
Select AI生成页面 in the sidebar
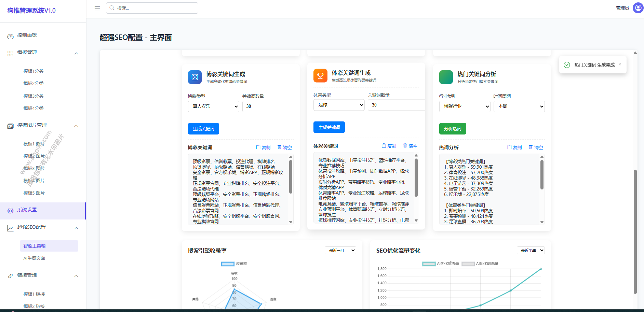[x=34, y=258]
